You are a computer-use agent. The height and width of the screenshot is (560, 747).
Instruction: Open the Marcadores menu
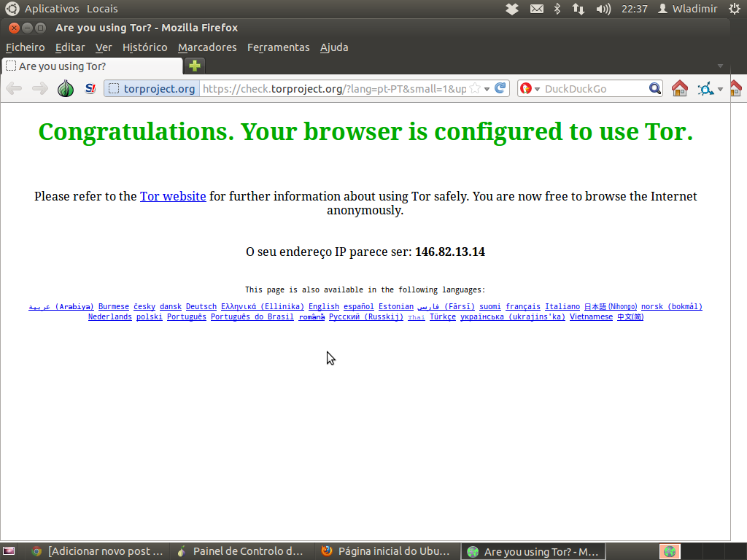[207, 47]
